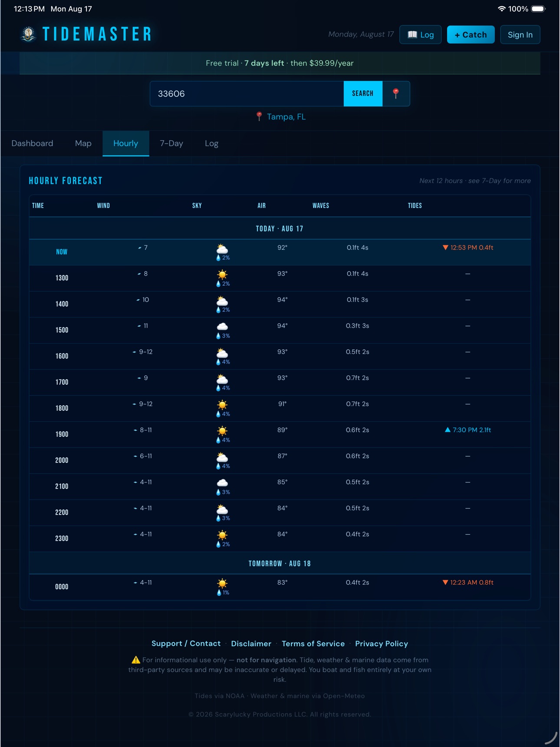The image size is (560, 747).
Task: Click the 2300 time label
Action: tap(62, 539)
